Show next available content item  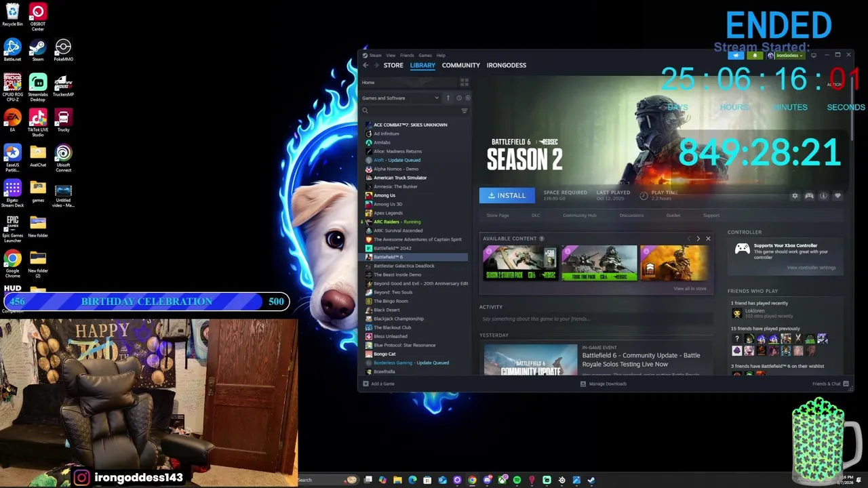pos(698,239)
